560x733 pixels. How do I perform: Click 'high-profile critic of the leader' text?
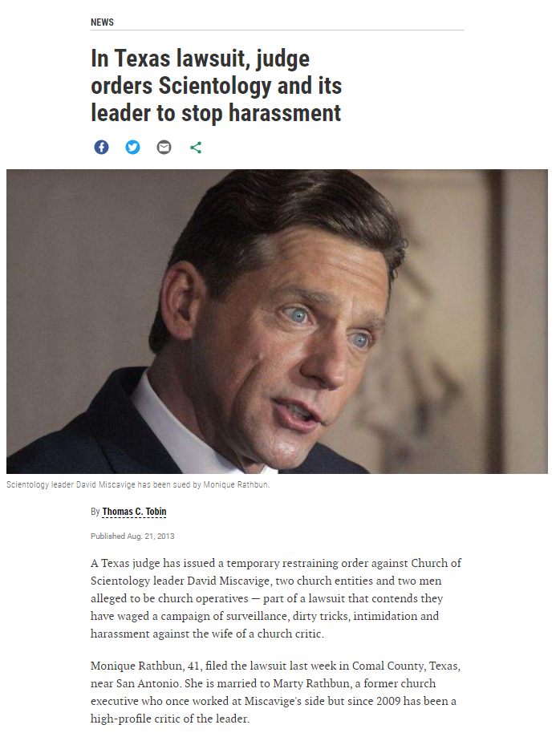(x=170, y=719)
